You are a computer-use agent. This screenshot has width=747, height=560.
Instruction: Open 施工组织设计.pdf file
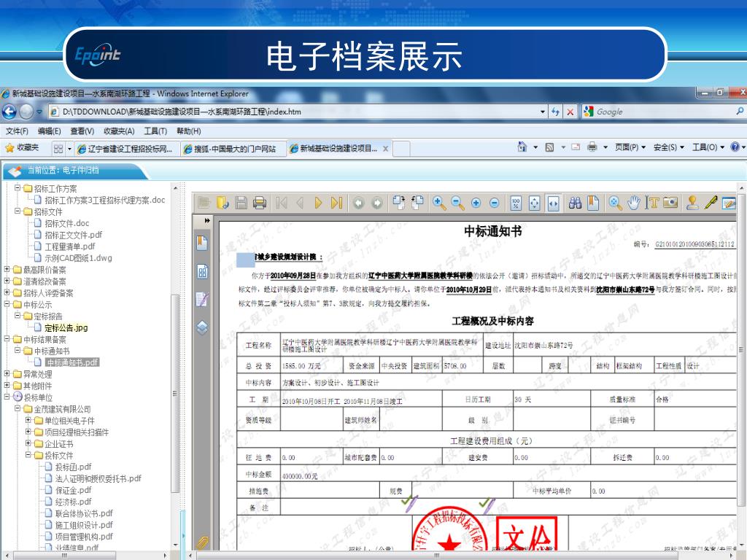click(x=84, y=525)
